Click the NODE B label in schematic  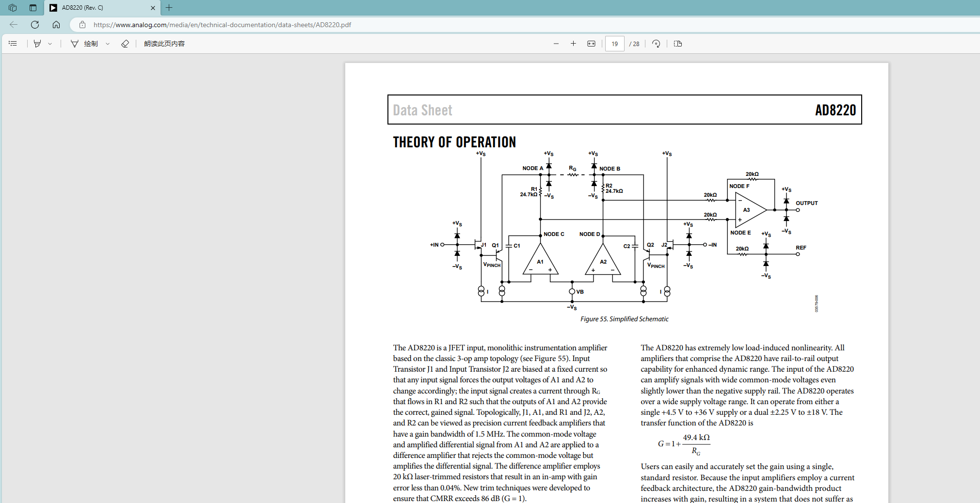tap(610, 169)
